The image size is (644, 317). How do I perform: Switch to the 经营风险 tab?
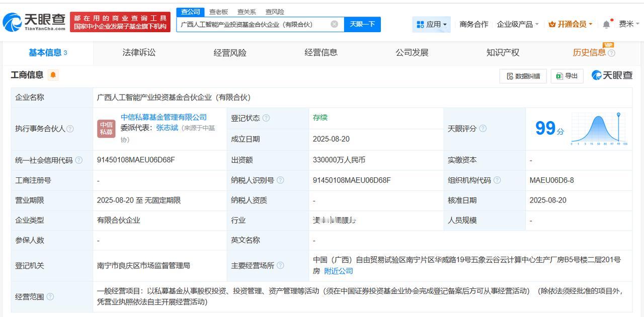point(230,53)
